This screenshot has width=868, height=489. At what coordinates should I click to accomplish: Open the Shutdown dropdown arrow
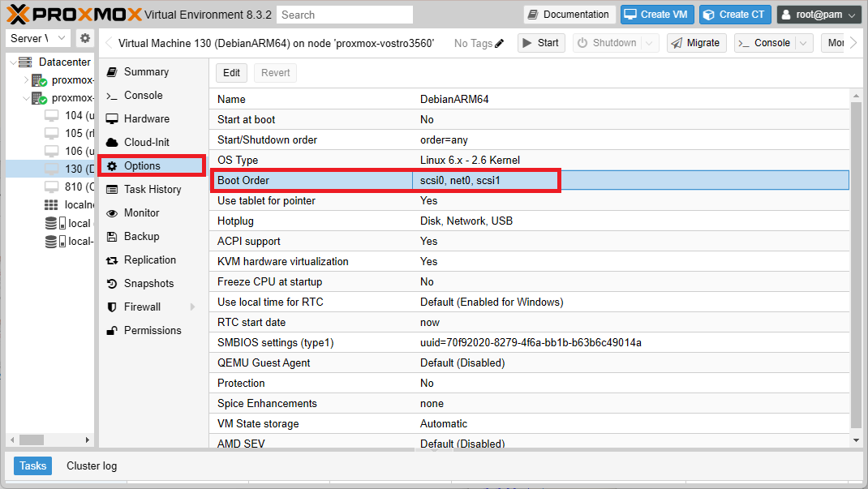[x=649, y=43]
